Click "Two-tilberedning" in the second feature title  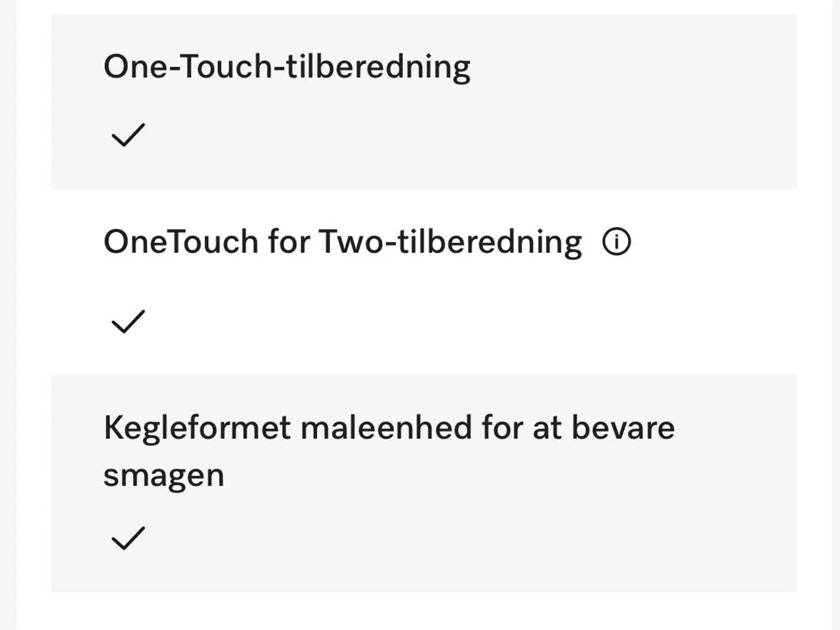450,242
